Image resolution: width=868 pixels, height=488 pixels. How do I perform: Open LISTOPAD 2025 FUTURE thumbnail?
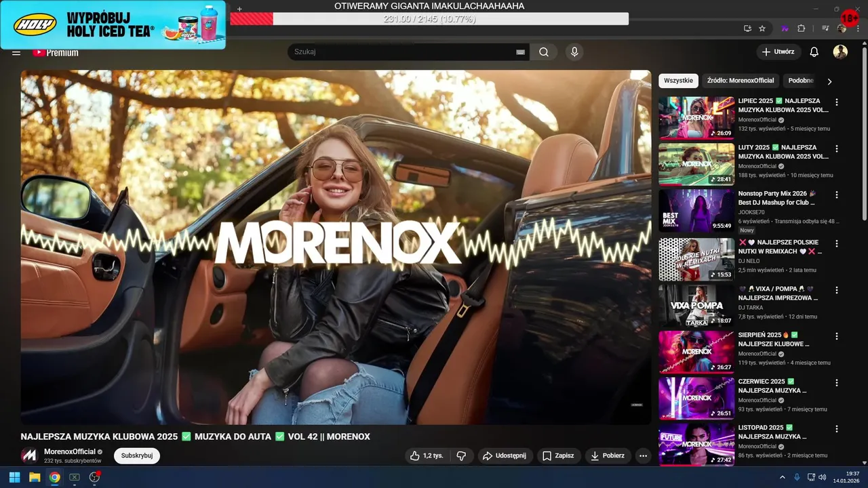pos(696,445)
